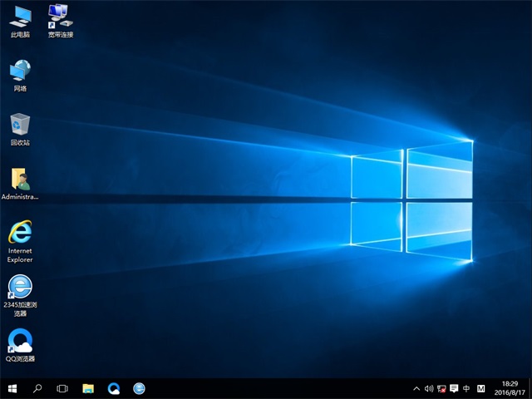
Task: Launch 2345 browser from the taskbar
Action: (139, 388)
